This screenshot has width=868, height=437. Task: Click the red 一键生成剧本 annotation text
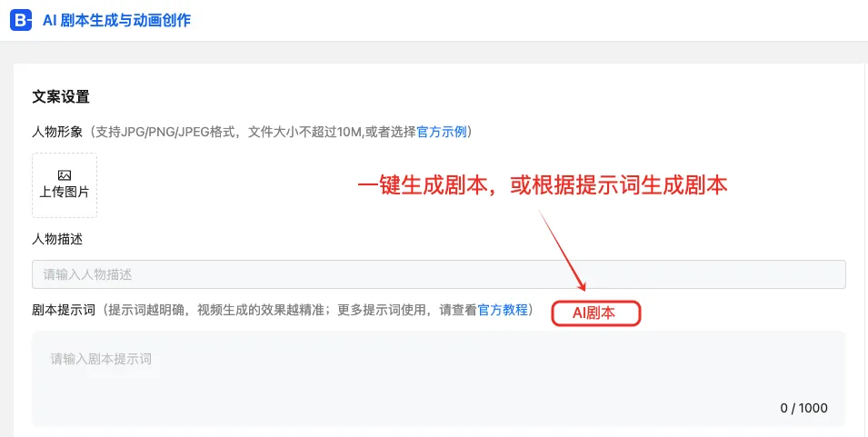422,186
